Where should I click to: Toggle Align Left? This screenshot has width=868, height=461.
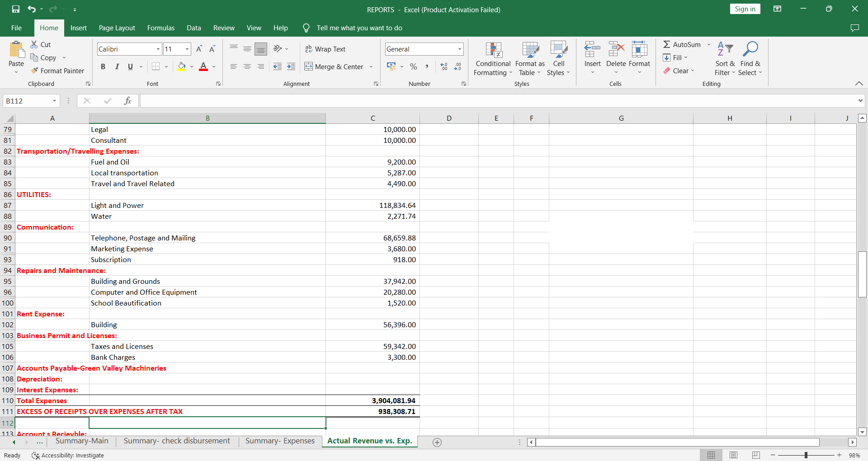point(234,66)
